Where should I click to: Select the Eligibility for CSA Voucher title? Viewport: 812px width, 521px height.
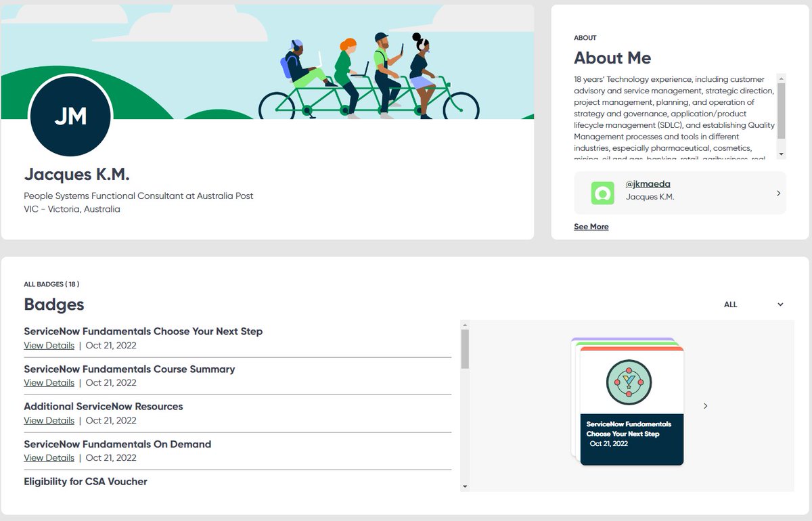(x=85, y=482)
